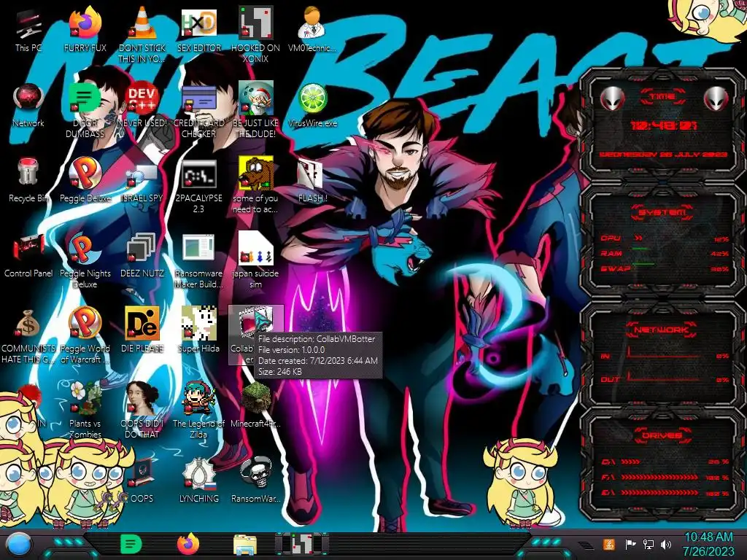Click the 'Size: 246 KB' tooltip text
This screenshot has width=747, height=560.
tap(280, 372)
